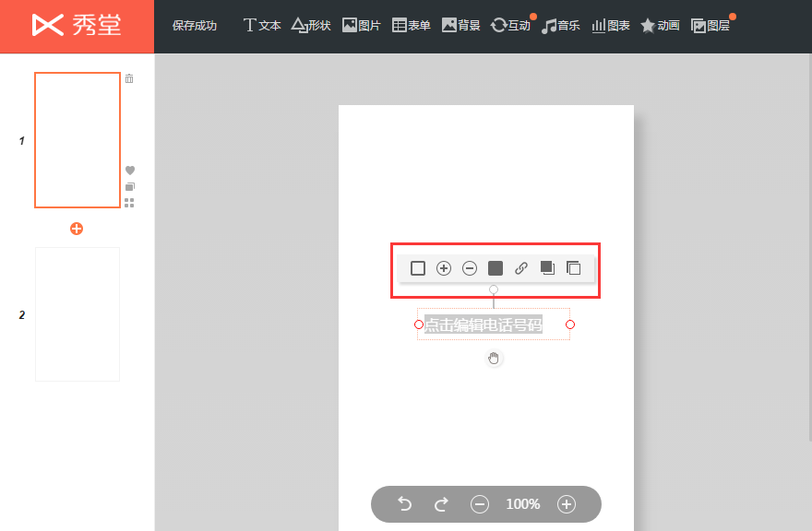Duplicate page 1 with copy icon
Viewport: 812px width, 531px height.
click(x=130, y=186)
